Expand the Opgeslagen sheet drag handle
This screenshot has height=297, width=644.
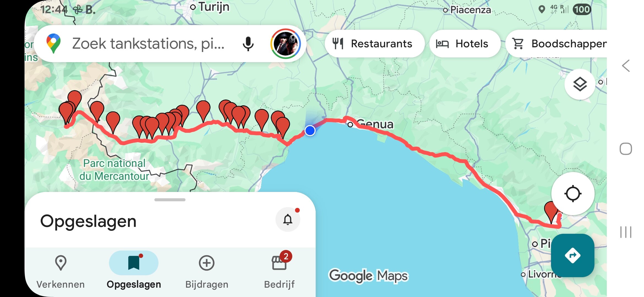pyautogui.click(x=170, y=200)
